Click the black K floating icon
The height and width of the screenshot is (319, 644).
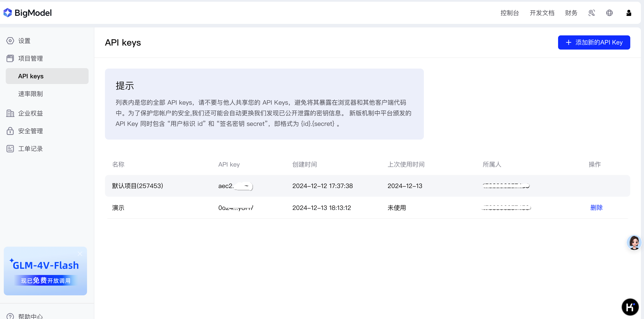[x=630, y=307]
